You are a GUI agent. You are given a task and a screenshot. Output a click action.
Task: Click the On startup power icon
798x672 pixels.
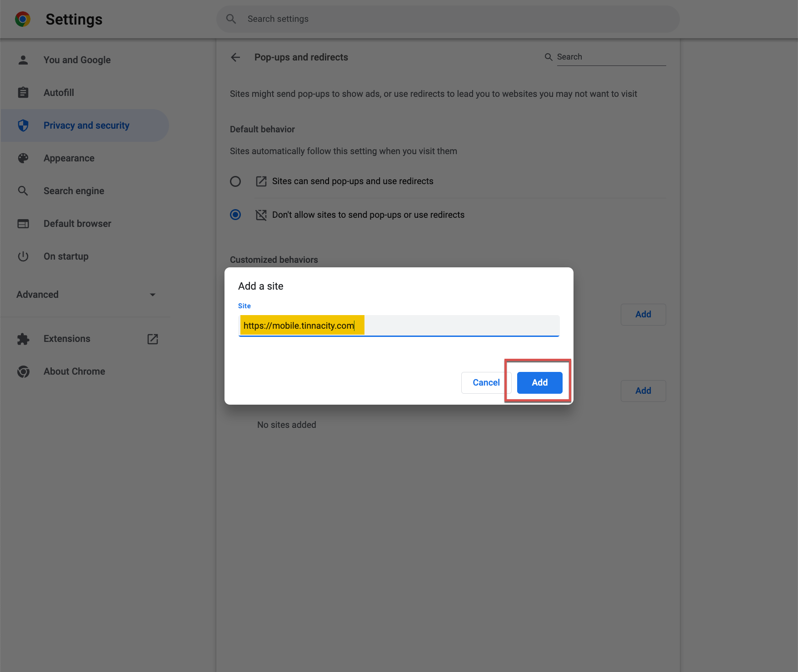click(x=23, y=256)
